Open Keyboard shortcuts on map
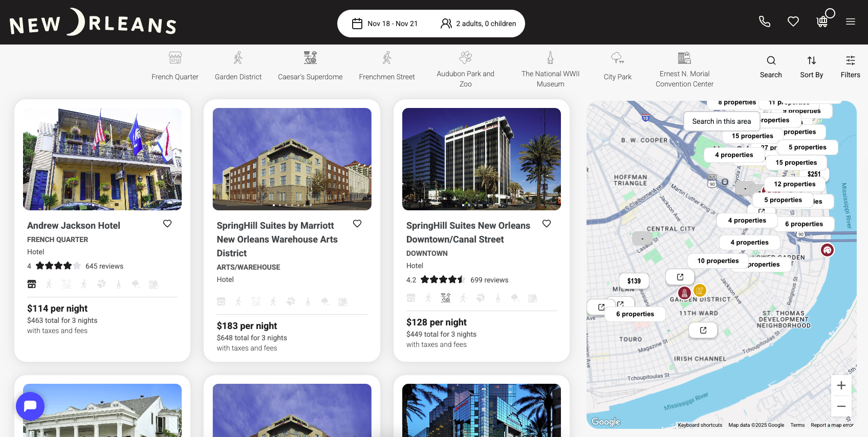Viewport: 868px width, 437px height. click(x=700, y=425)
